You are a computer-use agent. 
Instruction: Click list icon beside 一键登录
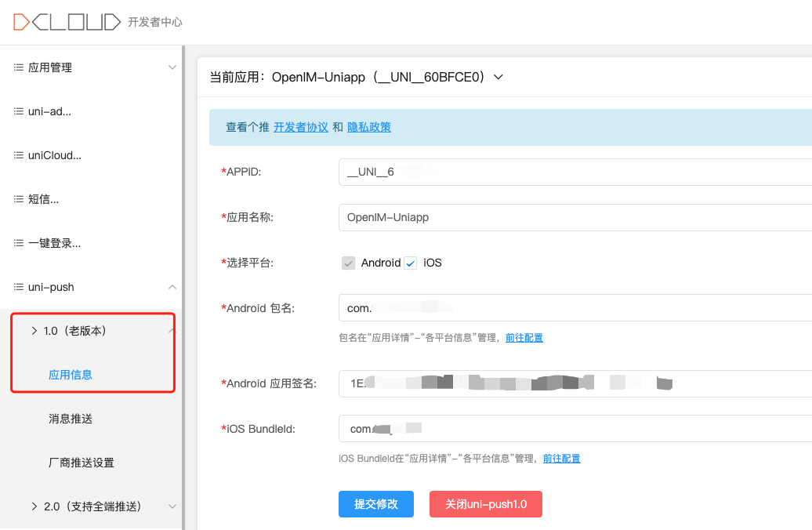click(x=18, y=244)
